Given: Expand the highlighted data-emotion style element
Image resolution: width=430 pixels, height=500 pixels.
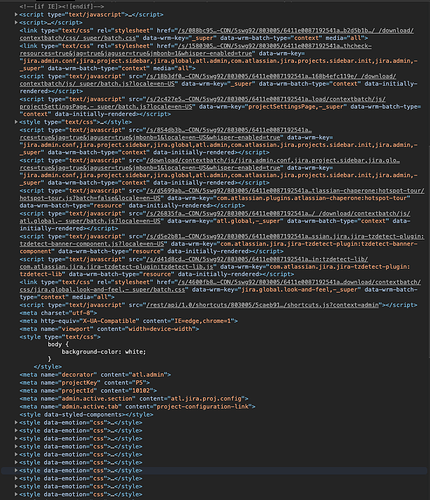Looking at the screenshot, I should click(x=16, y=470).
